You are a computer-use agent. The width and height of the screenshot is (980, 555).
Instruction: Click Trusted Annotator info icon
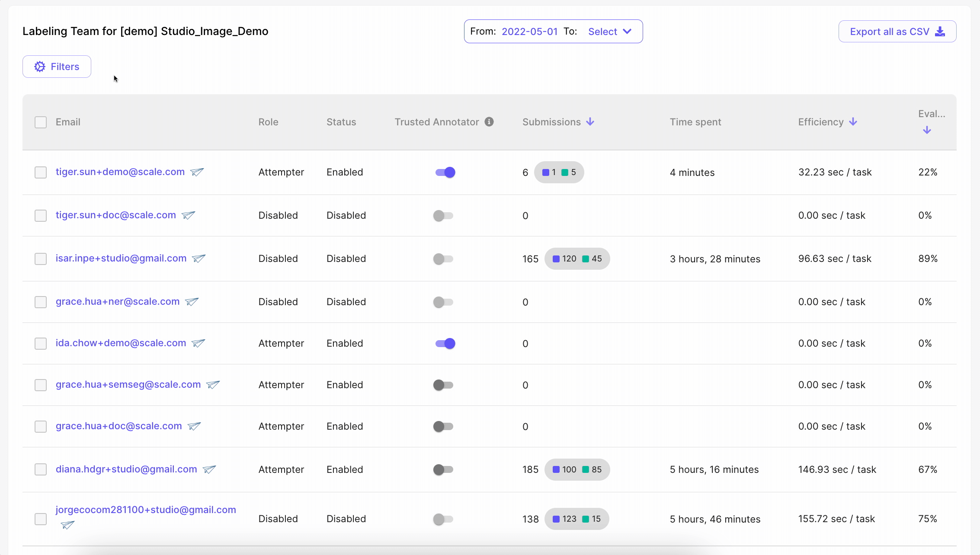click(489, 122)
